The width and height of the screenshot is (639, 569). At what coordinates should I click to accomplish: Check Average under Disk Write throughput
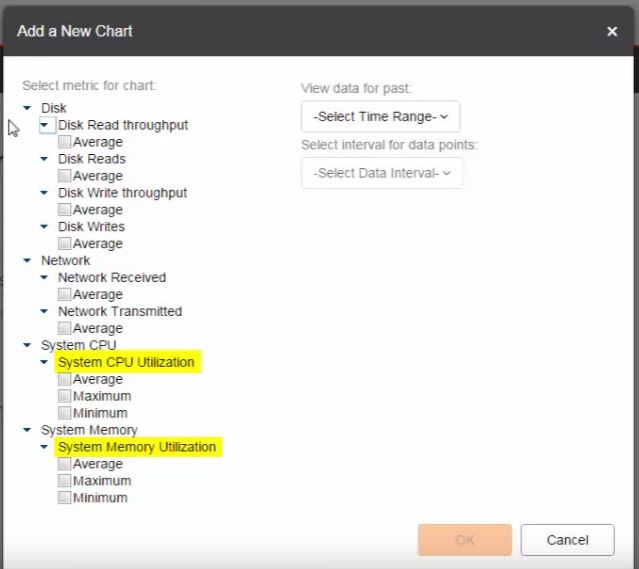click(64, 210)
